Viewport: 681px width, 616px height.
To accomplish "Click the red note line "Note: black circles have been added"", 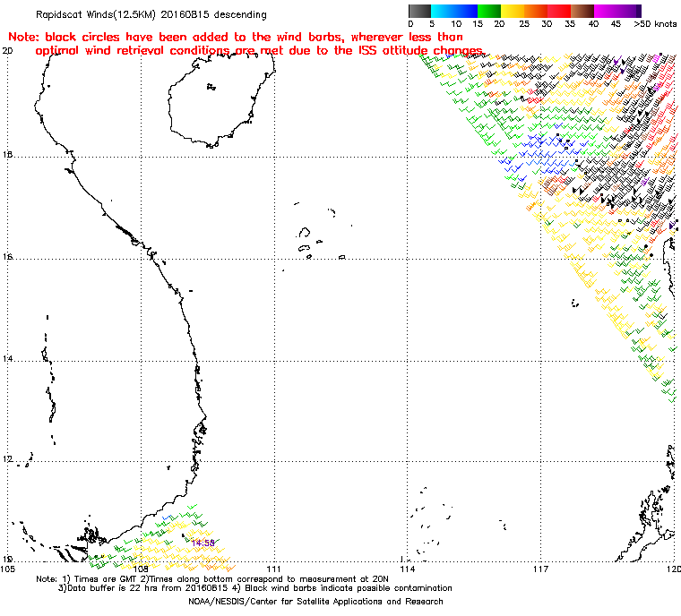I will 236,37.
